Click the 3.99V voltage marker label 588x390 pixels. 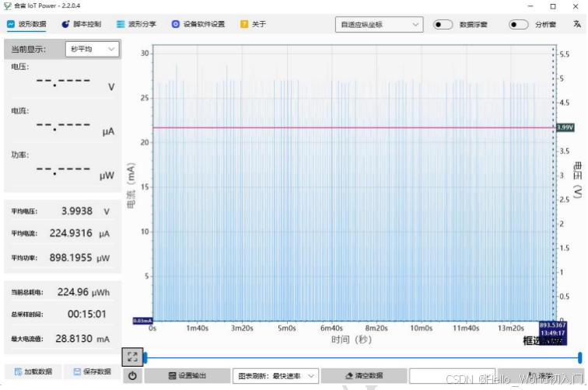tap(565, 127)
